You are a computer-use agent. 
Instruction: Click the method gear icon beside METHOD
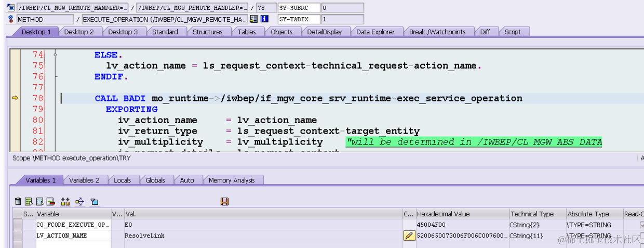[x=11, y=19]
